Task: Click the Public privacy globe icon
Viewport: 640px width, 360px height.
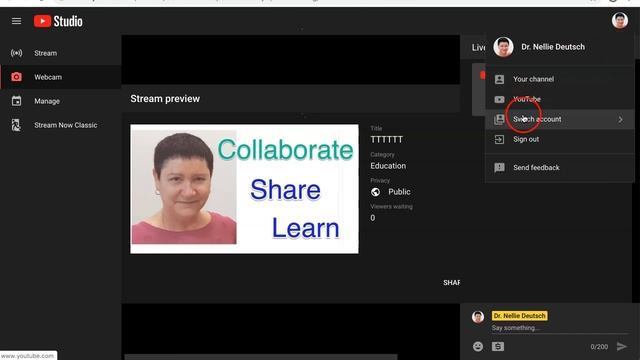Action: point(376,192)
